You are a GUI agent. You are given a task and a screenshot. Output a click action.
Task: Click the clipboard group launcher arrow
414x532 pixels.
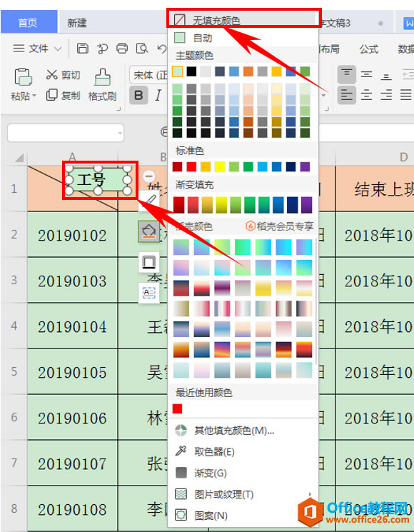click(x=118, y=109)
